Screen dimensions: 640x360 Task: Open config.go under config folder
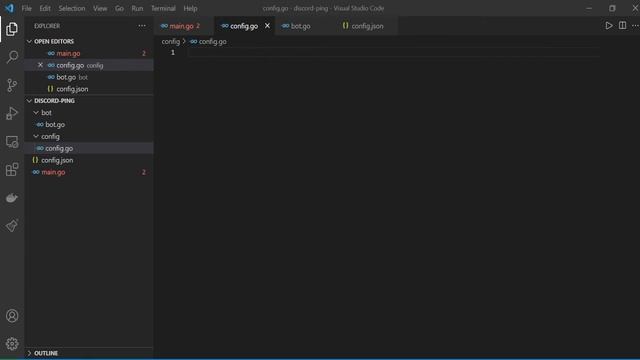tap(89, 148)
